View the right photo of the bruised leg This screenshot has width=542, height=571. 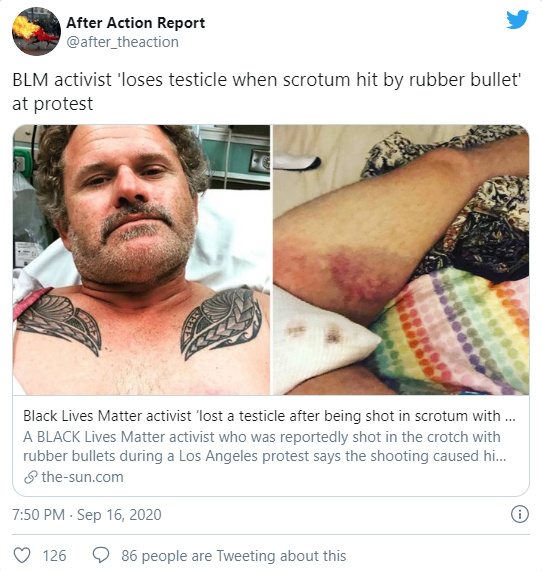pos(401,260)
